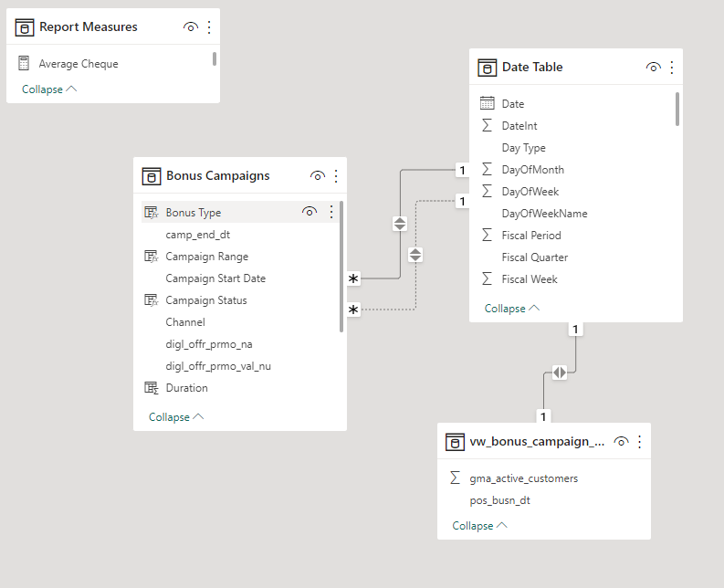724x588 pixels.
Task: Open more options for Bonus Type field
Action: (331, 212)
